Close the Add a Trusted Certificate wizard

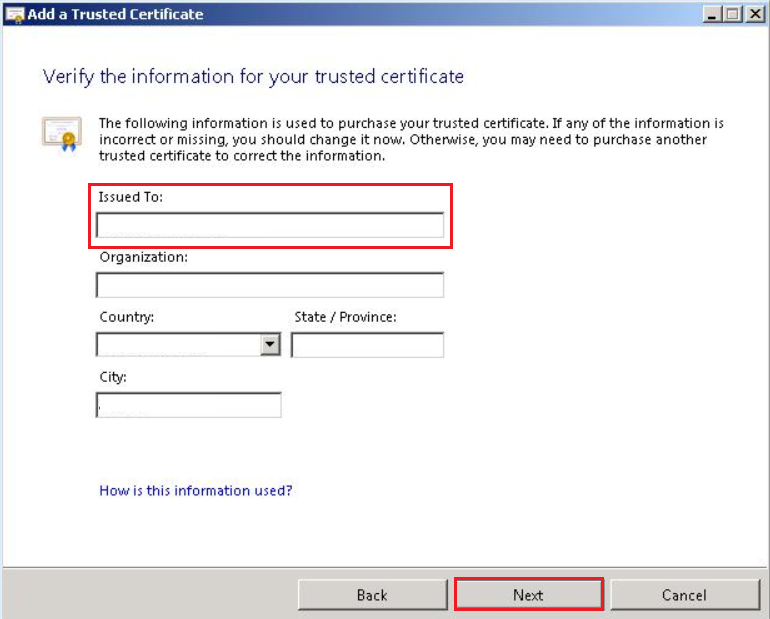[x=753, y=14]
